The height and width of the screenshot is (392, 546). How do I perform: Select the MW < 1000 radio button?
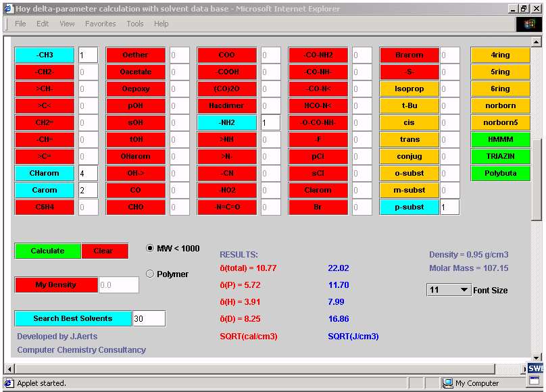(151, 248)
